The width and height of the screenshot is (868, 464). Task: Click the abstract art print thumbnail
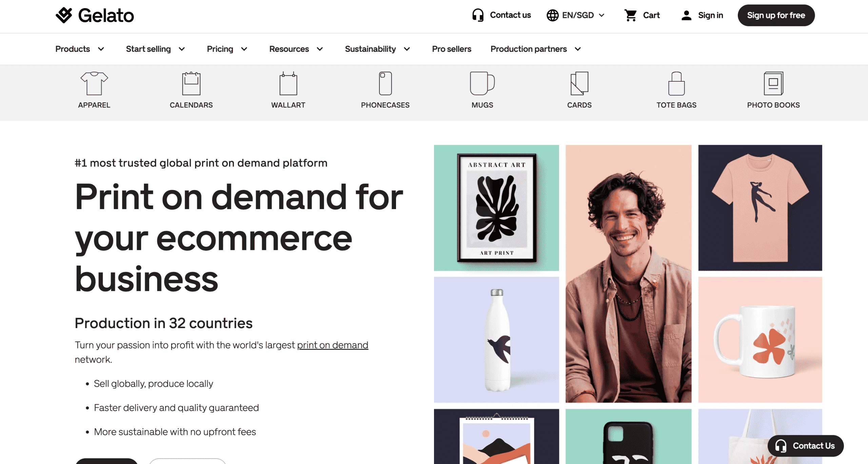[496, 208]
